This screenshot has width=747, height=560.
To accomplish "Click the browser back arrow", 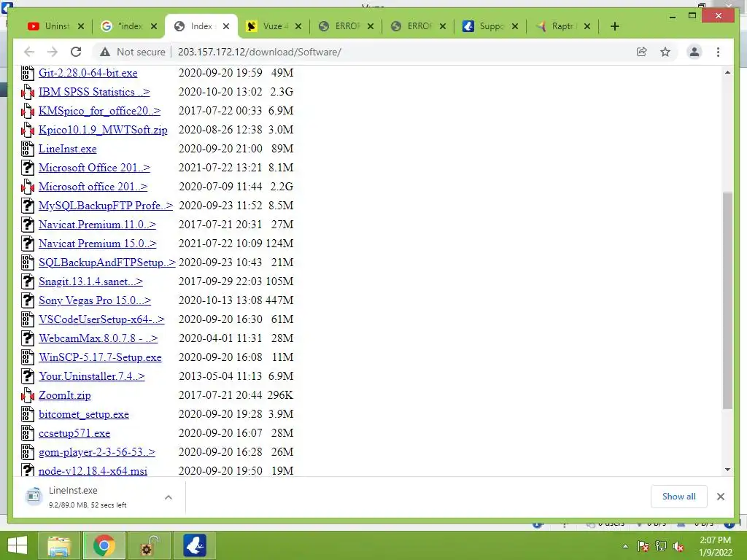I will (29, 52).
